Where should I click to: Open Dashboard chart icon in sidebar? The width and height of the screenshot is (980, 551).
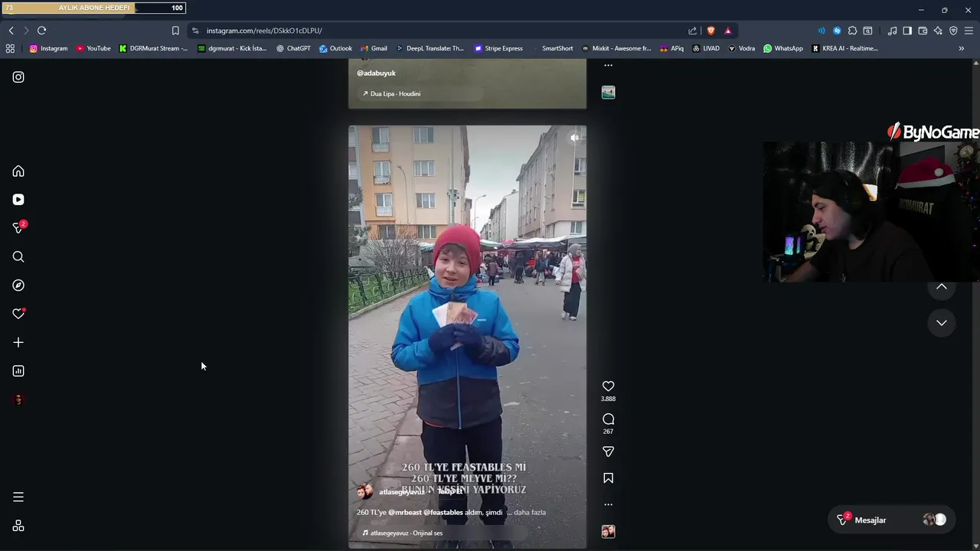(18, 371)
